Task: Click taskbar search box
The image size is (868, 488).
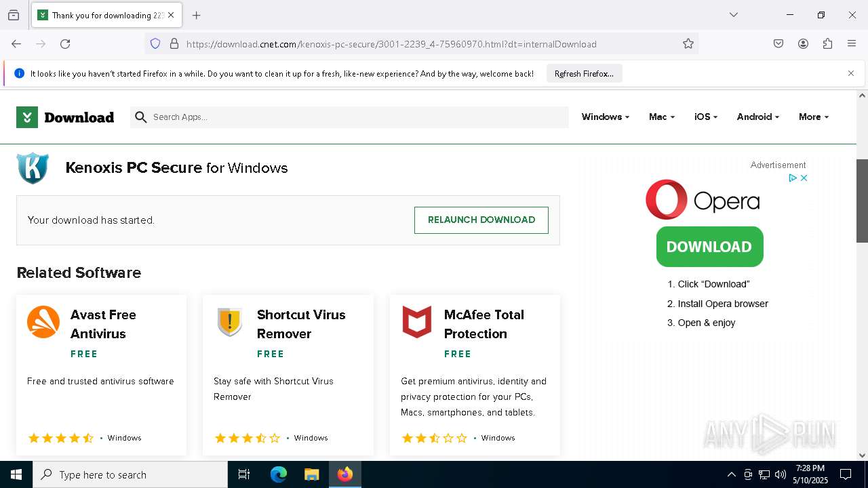Action: [130, 474]
